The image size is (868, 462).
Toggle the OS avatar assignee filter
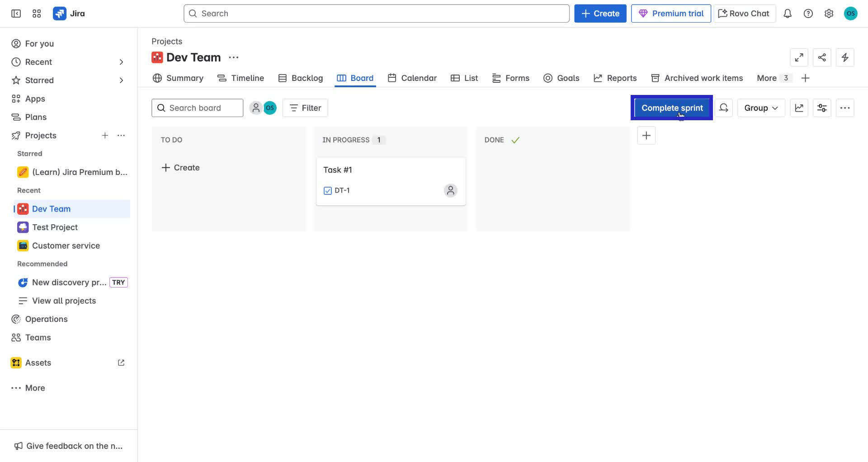click(x=270, y=108)
